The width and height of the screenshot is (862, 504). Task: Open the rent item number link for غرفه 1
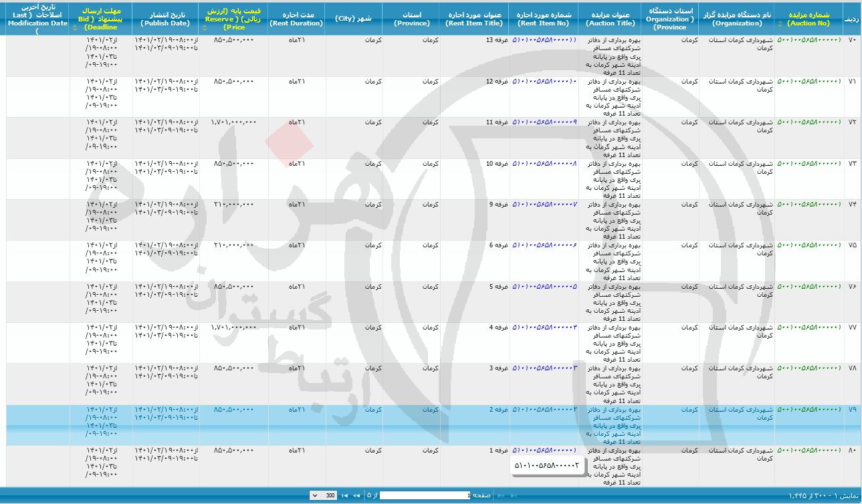click(x=544, y=450)
